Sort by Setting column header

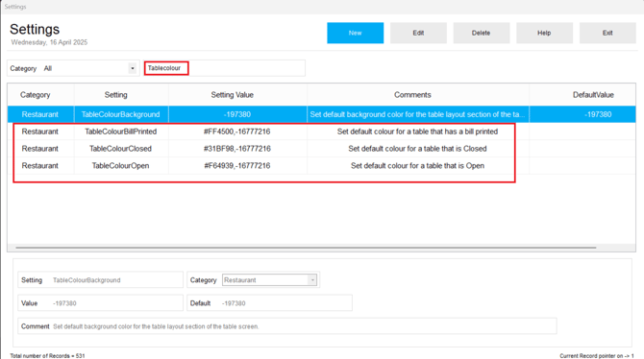click(x=115, y=95)
